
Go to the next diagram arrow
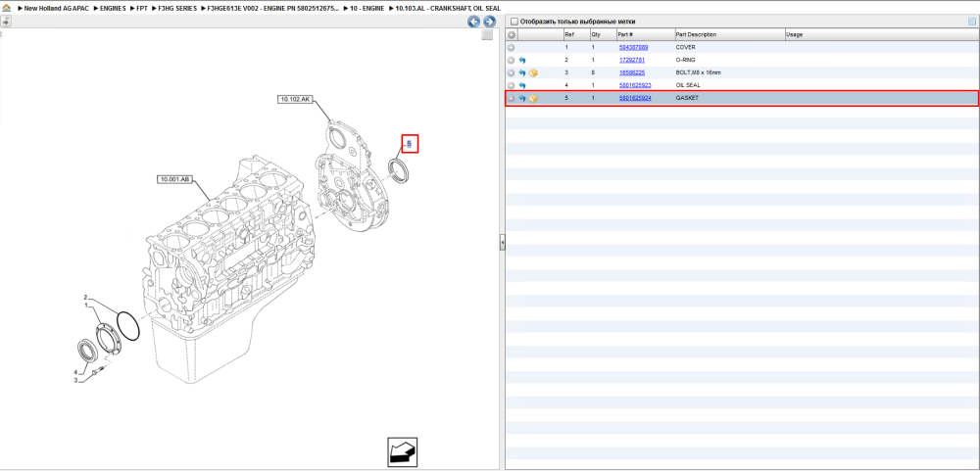489,22
